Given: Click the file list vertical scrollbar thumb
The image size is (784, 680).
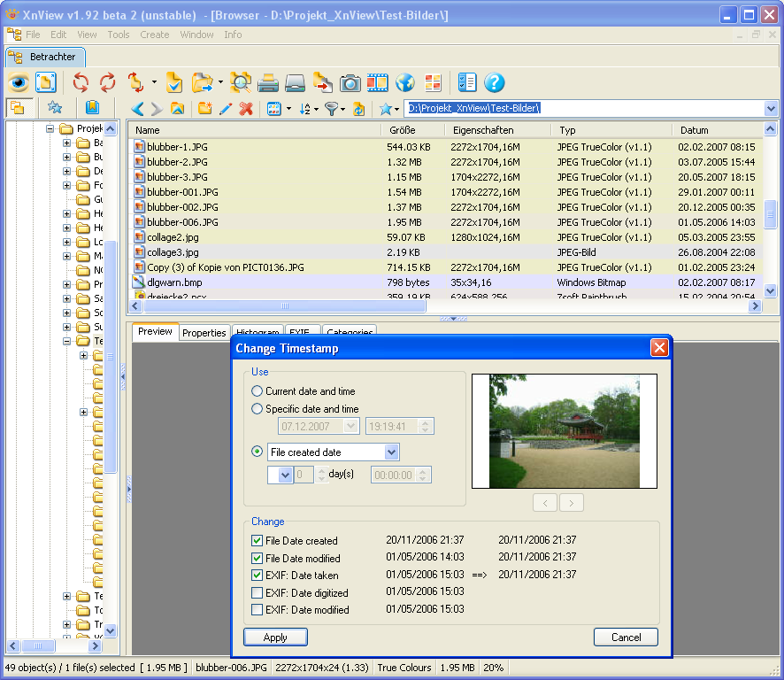Looking at the screenshot, I should tap(771, 214).
